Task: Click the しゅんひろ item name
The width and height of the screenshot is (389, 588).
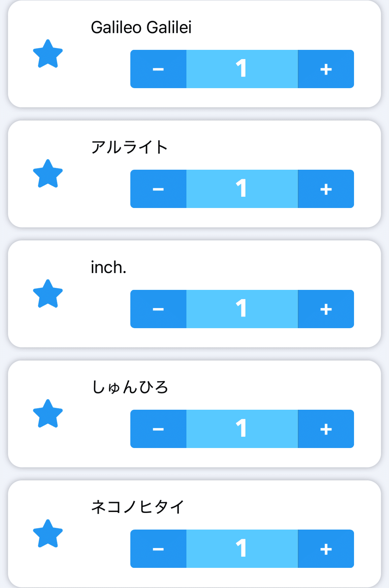Action: 130,387
